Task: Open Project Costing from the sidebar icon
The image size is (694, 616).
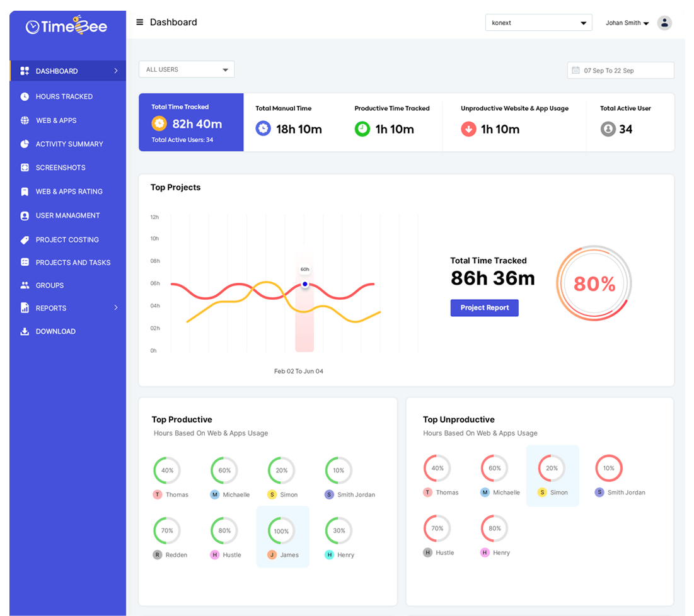Action: click(23, 239)
